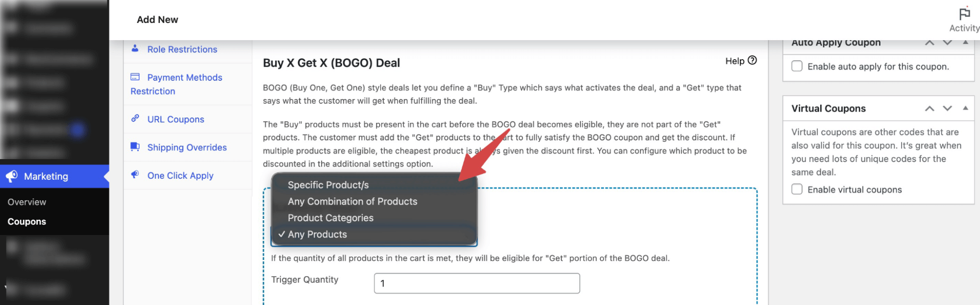This screenshot has height=305, width=980.
Task: Click the Help question mark icon
Action: tap(752, 61)
